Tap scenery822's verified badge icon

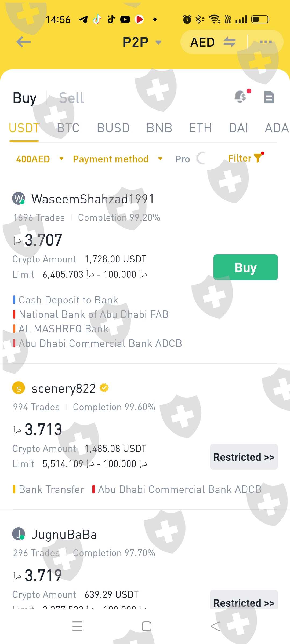[104, 388]
